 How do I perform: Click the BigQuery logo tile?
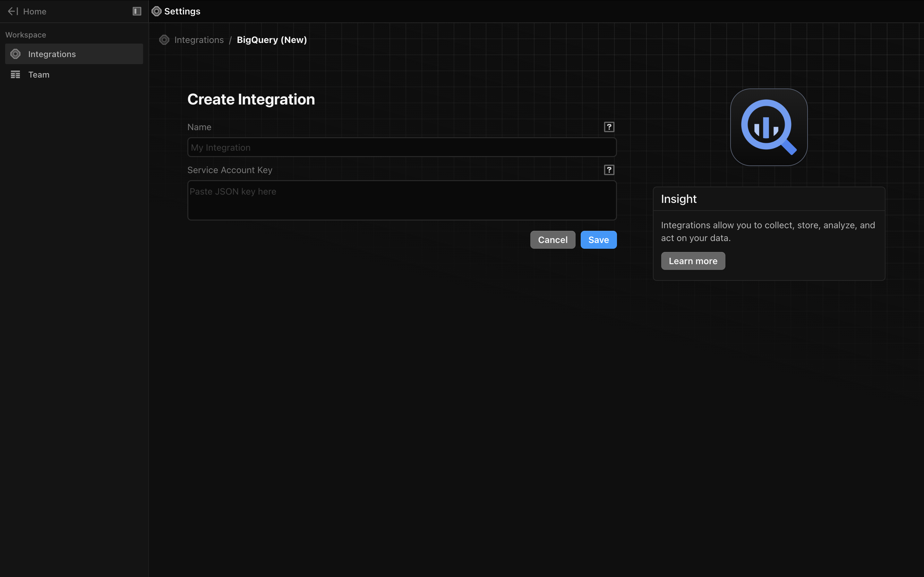769,128
